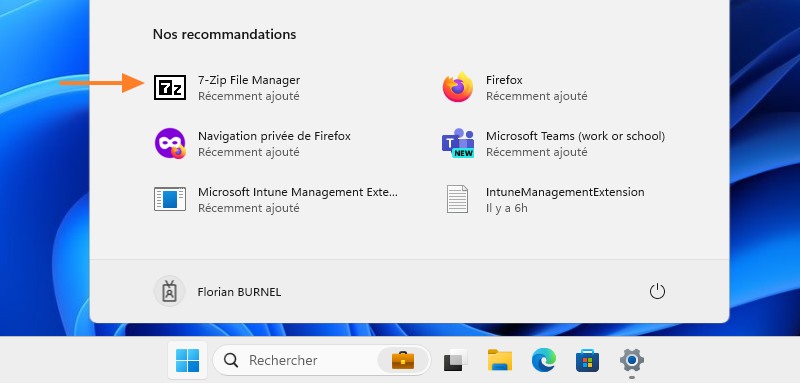Image resolution: width=800 pixels, height=383 pixels.
Task: Open Microsoft Store from the taskbar
Action: [588, 361]
